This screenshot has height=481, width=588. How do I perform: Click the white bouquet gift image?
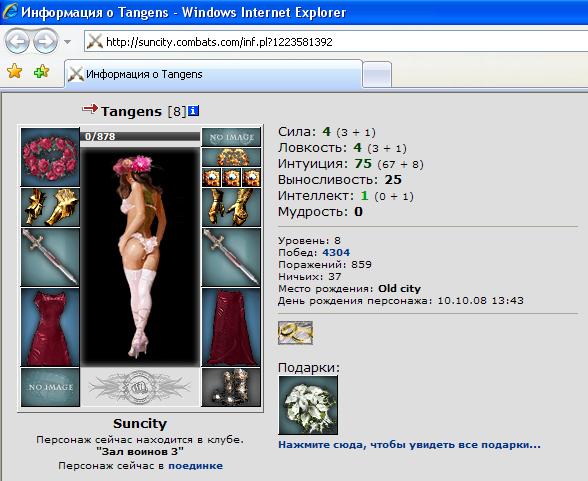tap(308, 405)
